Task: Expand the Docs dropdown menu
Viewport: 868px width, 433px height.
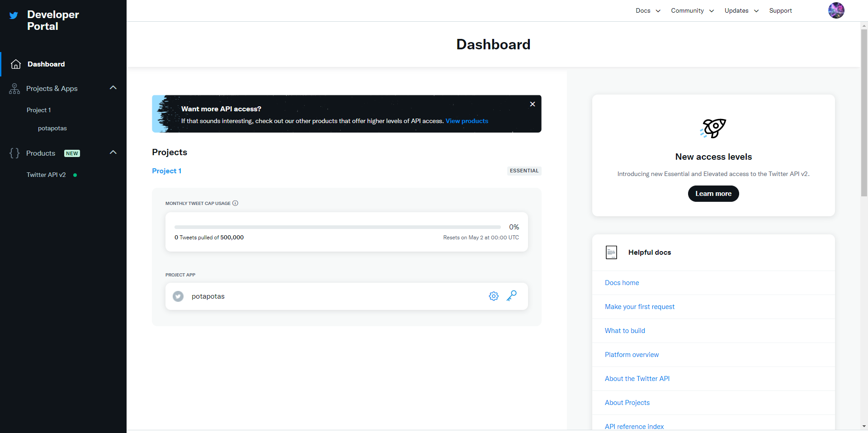Action: [648, 11]
